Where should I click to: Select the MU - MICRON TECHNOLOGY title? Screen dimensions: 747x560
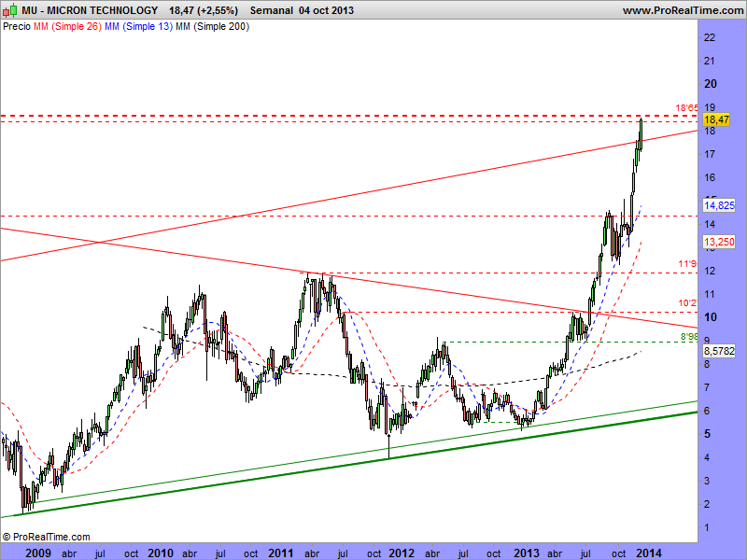coord(90,10)
